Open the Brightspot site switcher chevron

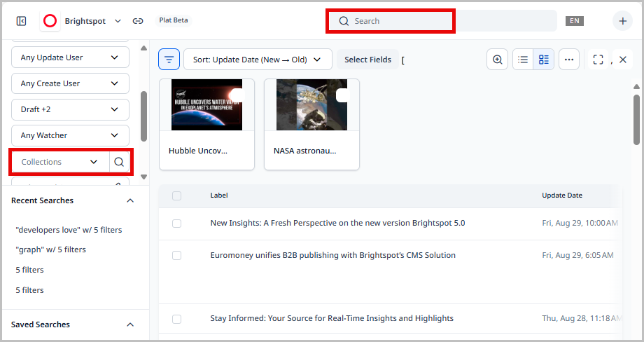click(118, 21)
